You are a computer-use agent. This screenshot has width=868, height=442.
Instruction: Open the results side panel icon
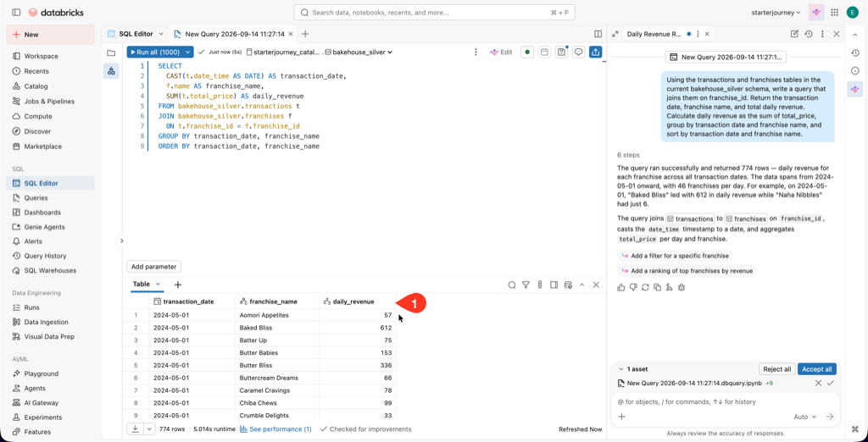554,285
